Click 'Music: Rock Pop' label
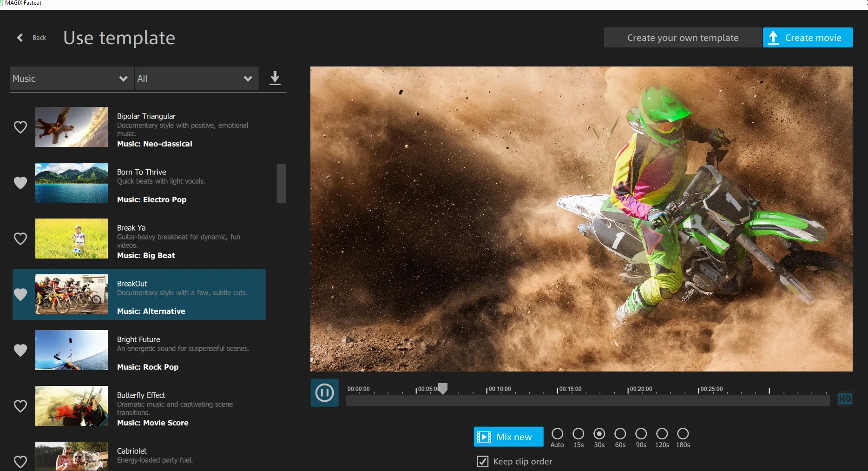The width and height of the screenshot is (868, 471). [x=148, y=367]
